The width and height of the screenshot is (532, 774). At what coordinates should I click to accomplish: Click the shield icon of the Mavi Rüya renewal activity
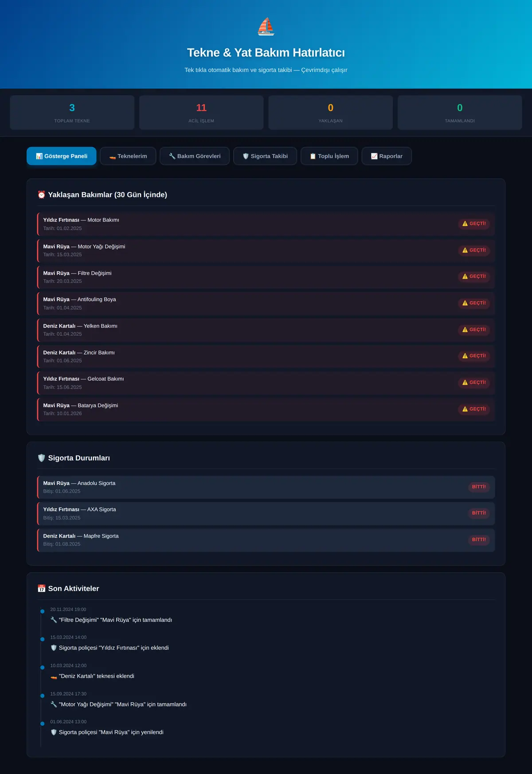pyautogui.click(x=54, y=732)
